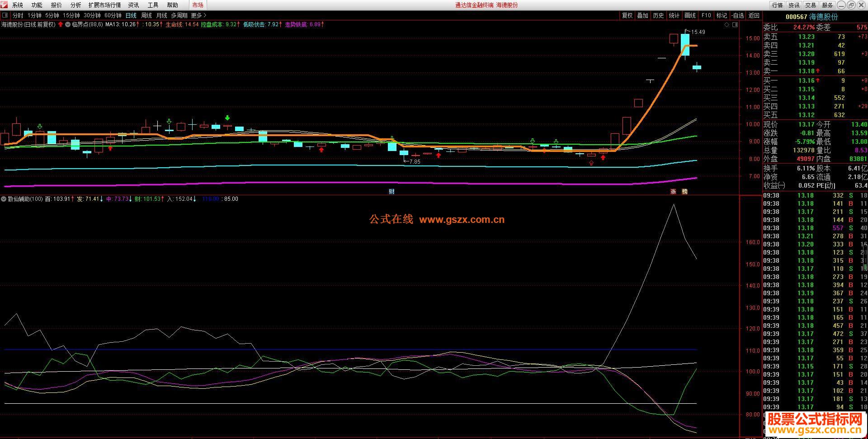The height and width of the screenshot is (439, 868).
Task: Switch to 30分钟 period
Action: coord(92,15)
